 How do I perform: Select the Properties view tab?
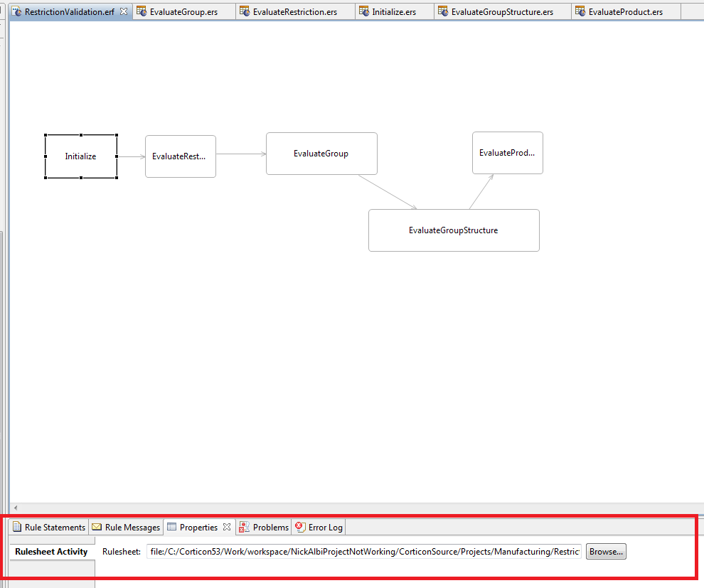pos(198,527)
